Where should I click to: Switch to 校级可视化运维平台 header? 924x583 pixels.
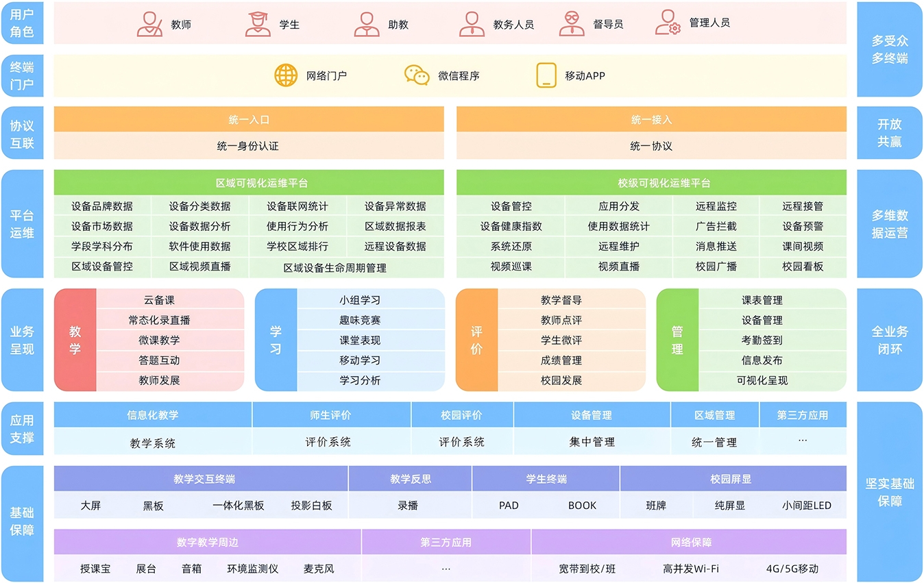coord(651,183)
